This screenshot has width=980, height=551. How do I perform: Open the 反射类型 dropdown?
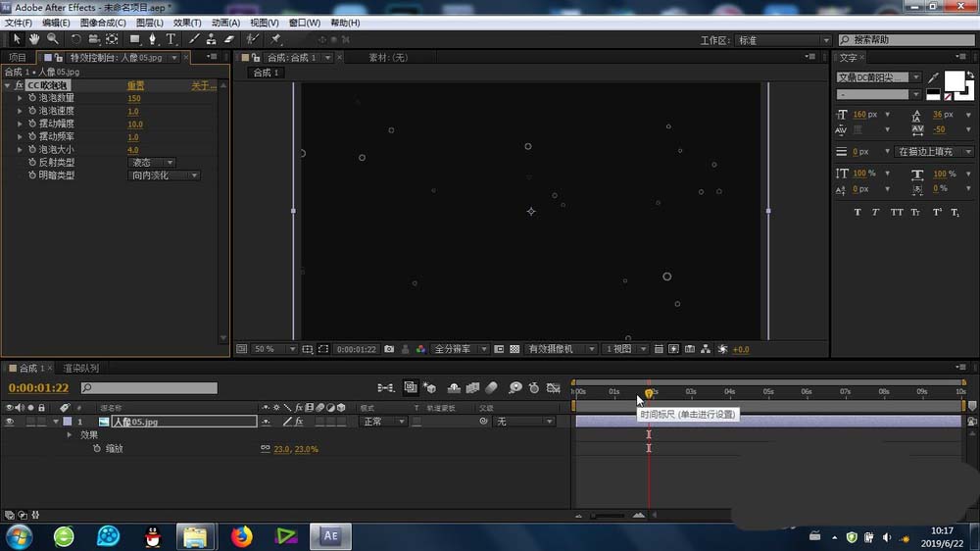[153, 163]
